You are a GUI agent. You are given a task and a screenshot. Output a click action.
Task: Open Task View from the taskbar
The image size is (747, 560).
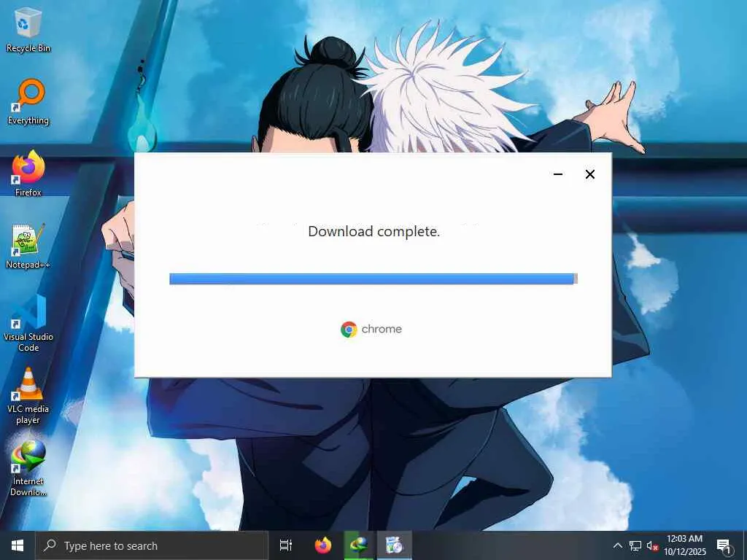point(286,545)
